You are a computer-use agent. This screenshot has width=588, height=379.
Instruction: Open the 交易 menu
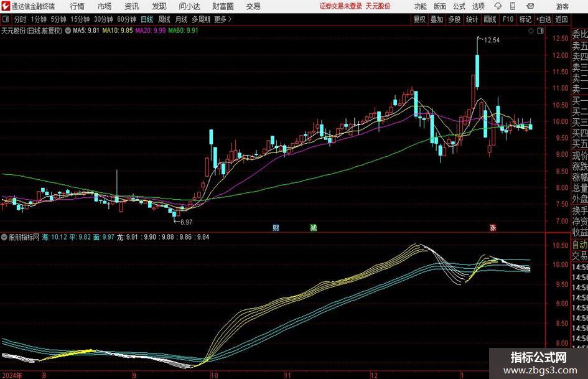[x=253, y=6]
